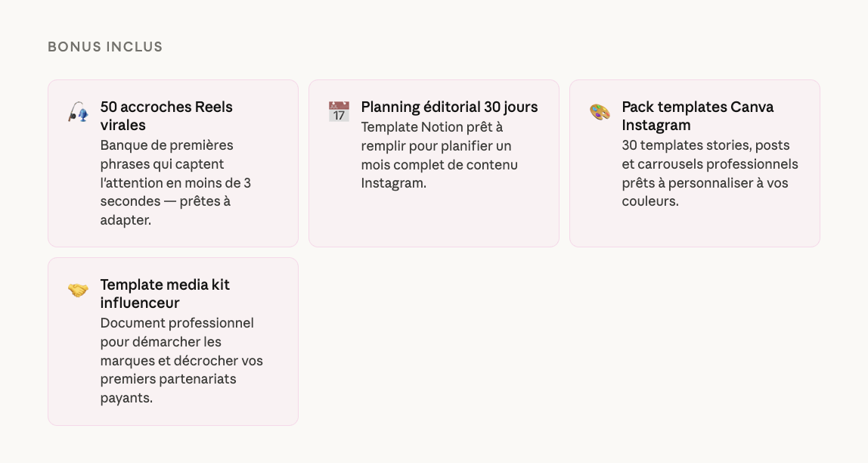Click the "BONUS INCLUS" section heading

coord(105,47)
